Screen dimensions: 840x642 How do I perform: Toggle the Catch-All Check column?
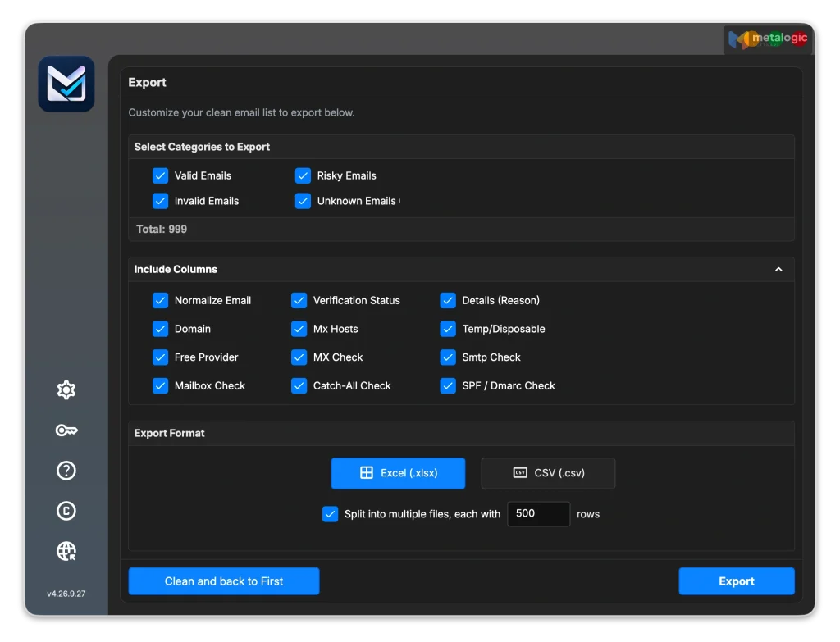[299, 385]
